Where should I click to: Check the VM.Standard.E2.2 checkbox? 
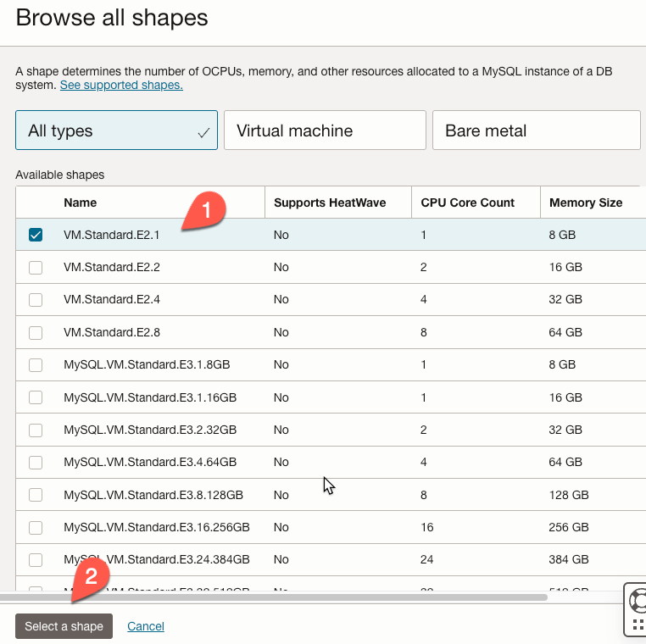pos(36,267)
